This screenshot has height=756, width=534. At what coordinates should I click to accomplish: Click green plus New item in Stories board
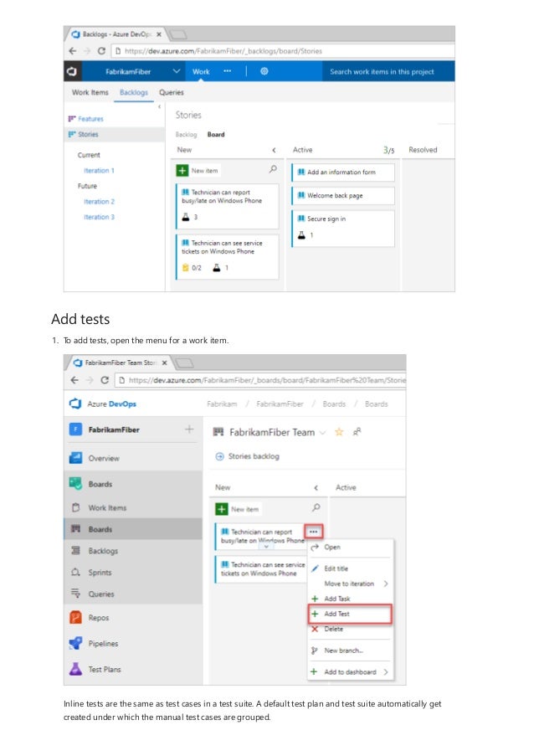click(x=182, y=170)
